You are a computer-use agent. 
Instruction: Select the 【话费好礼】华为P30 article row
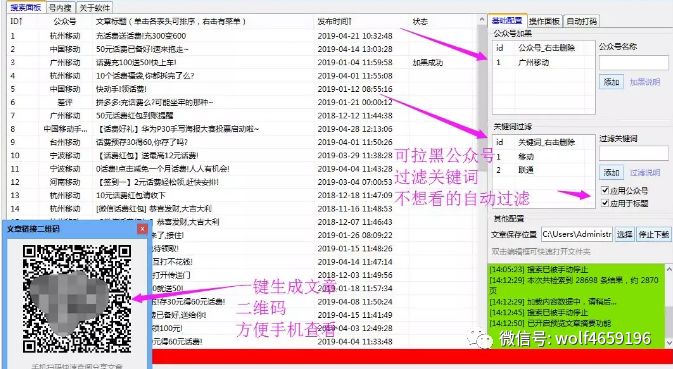(243, 129)
